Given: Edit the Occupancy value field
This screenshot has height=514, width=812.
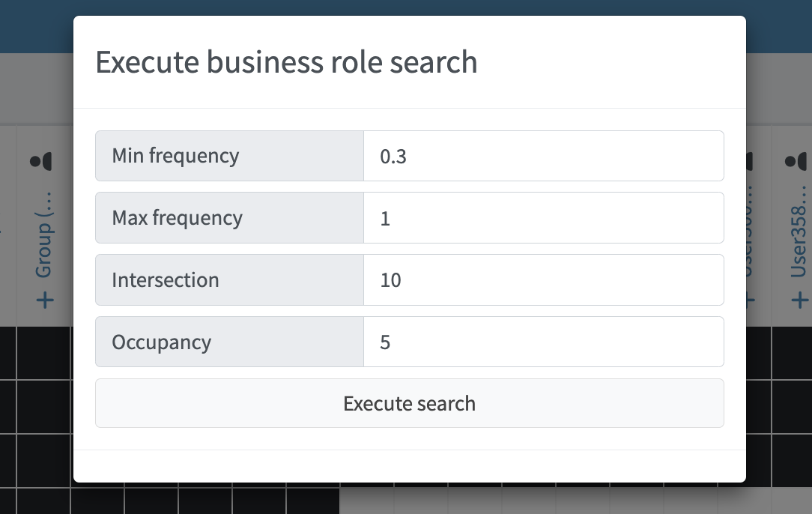Looking at the screenshot, I should coord(543,342).
